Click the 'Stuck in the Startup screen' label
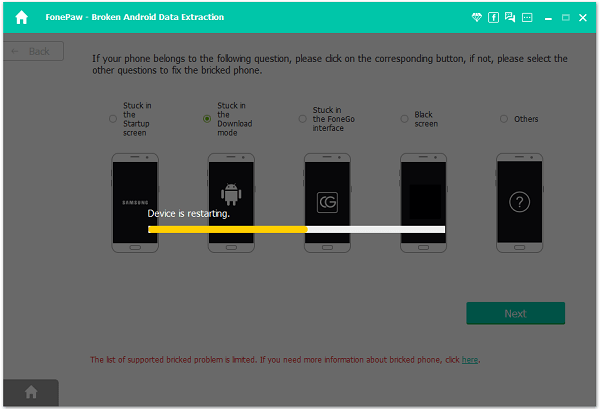Screen dimensions: 600x409 pyautogui.click(x=137, y=119)
